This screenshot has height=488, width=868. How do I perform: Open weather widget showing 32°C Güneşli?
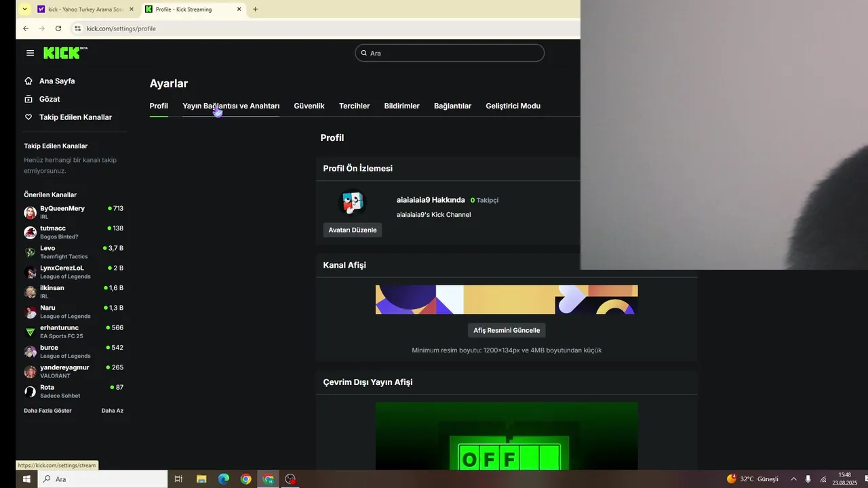752,479
